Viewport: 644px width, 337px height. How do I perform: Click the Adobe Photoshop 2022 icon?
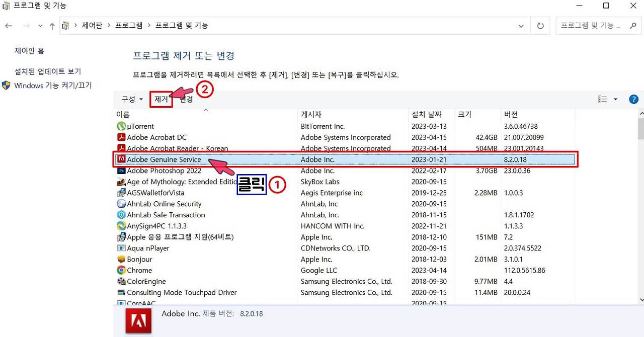click(121, 171)
